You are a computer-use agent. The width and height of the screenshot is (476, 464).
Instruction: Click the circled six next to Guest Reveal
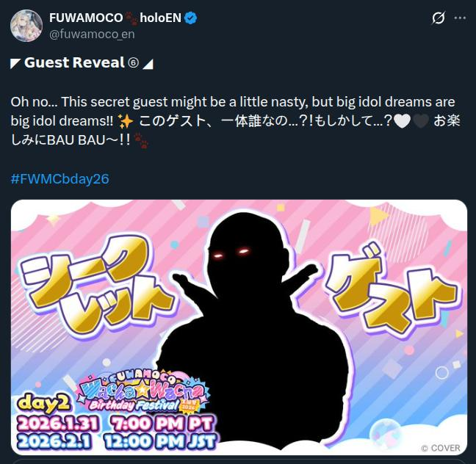134,63
